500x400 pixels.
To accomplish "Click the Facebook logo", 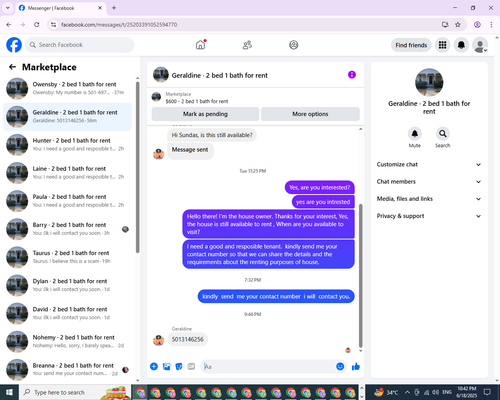I will tap(14, 45).
